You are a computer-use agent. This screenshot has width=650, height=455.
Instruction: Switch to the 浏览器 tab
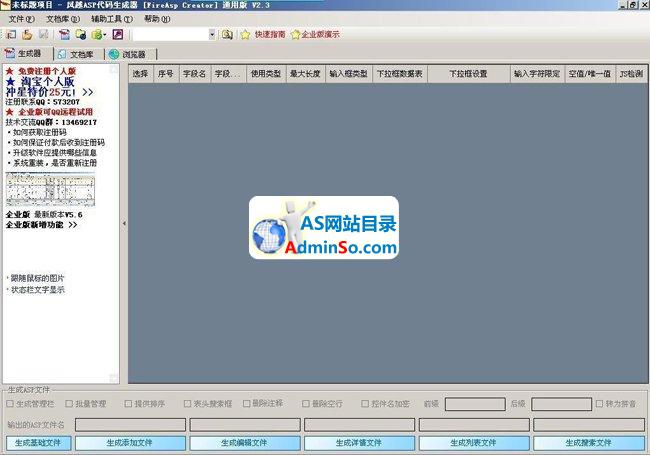[x=129, y=54]
